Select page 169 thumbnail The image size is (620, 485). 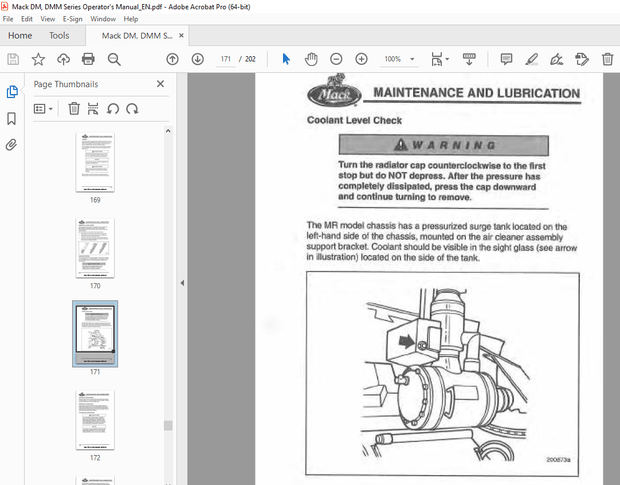point(95,162)
